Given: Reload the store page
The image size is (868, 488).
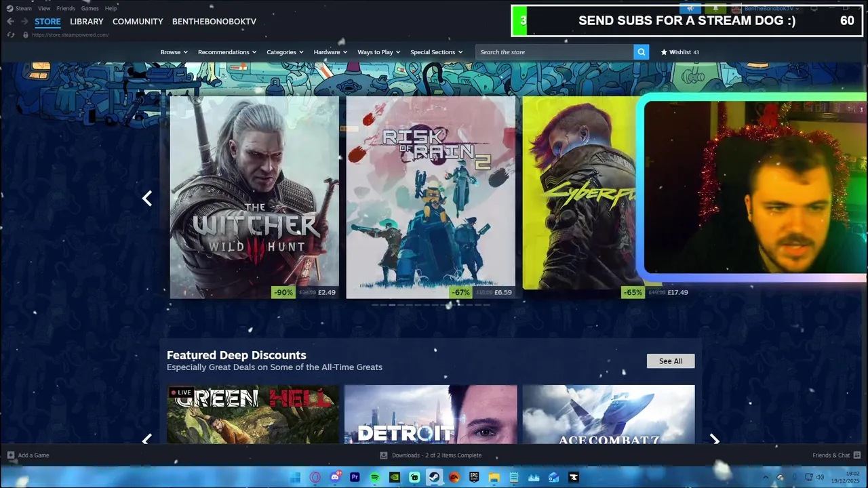Looking at the screenshot, I should 11,35.
